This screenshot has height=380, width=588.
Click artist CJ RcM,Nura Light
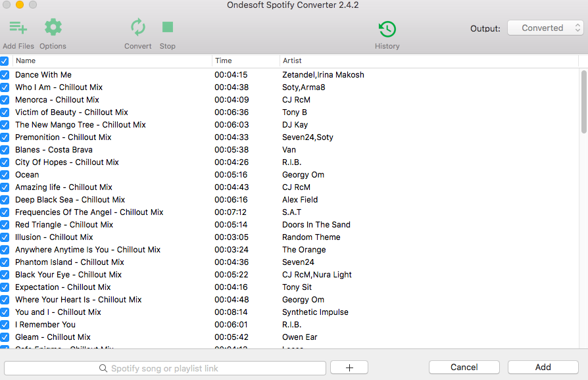coord(316,275)
